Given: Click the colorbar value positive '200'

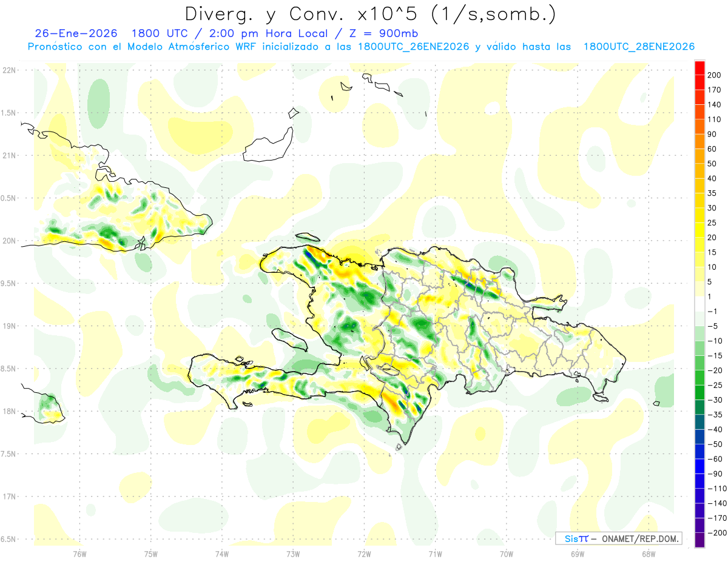Looking at the screenshot, I should pos(715,75).
